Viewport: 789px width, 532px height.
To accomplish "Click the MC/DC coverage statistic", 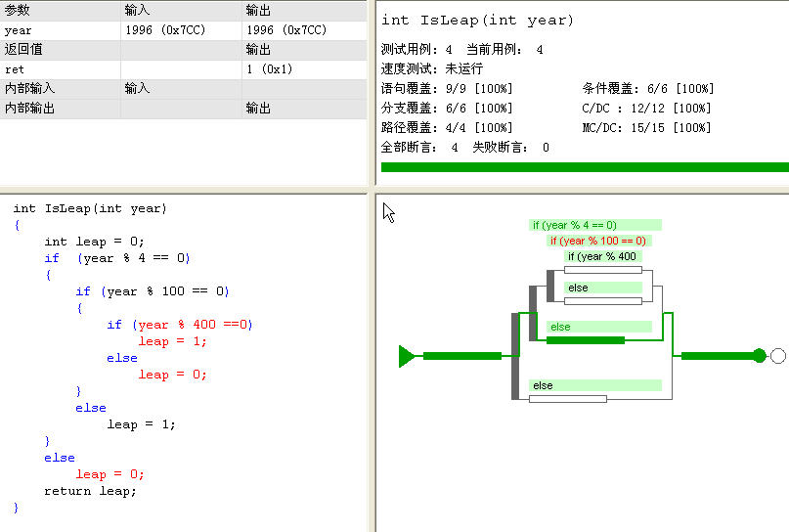I will coord(646,128).
